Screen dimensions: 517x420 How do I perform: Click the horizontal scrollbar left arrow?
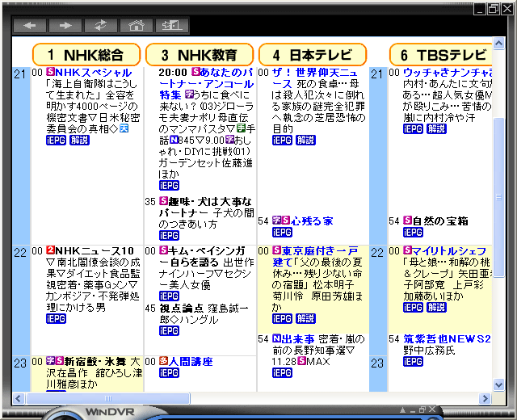[x=19, y=398]
